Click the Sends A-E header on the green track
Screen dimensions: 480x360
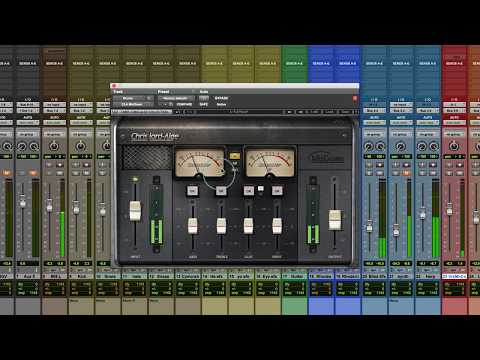click(294, 63)
